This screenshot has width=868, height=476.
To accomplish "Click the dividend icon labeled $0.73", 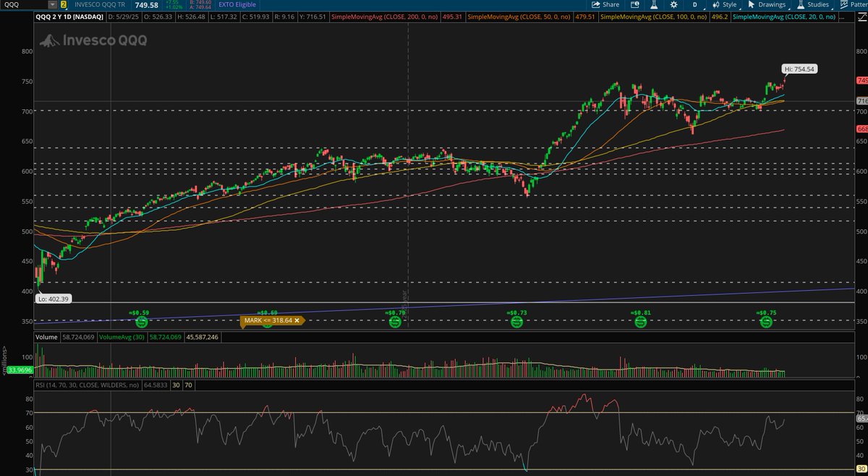I will coord(516,321).
